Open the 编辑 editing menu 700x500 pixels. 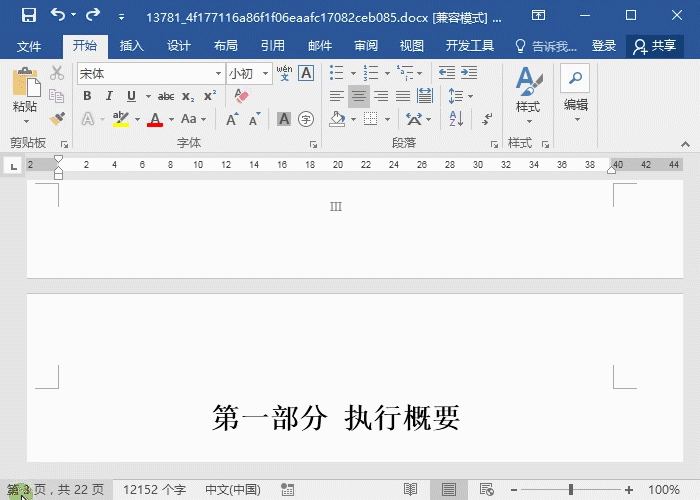575,94
